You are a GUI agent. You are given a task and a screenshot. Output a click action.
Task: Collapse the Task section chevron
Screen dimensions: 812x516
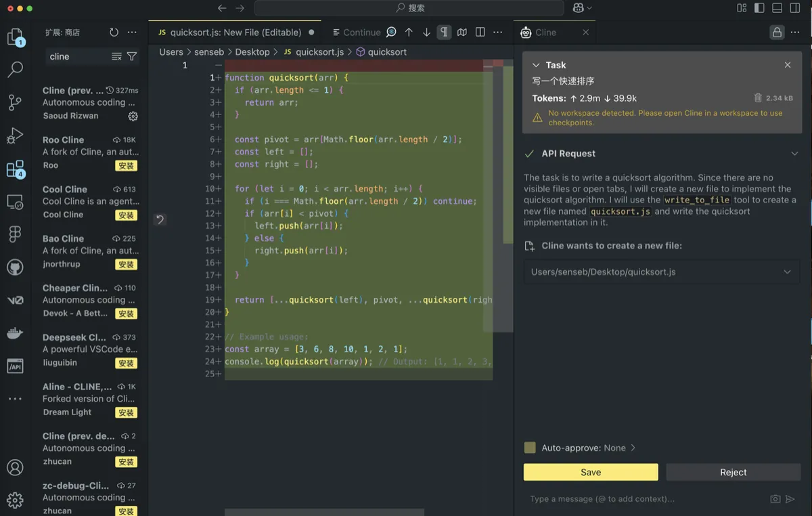(536, 65)
